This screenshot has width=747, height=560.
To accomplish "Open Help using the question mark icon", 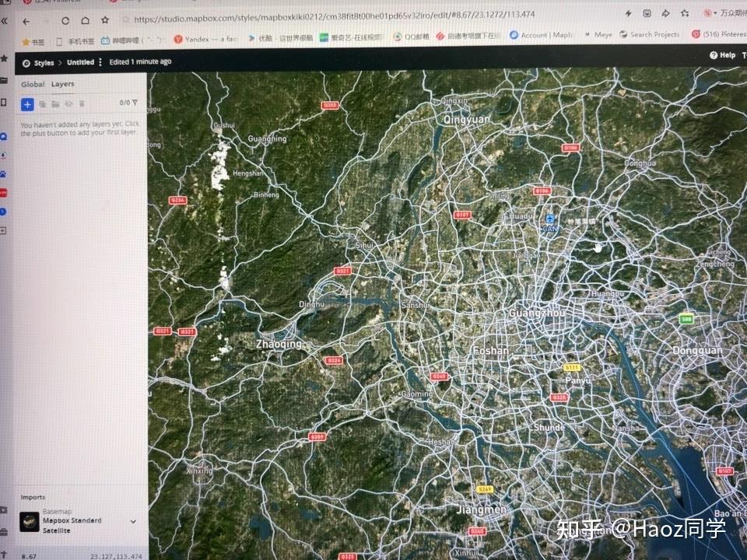I will [x=714, y=55].
